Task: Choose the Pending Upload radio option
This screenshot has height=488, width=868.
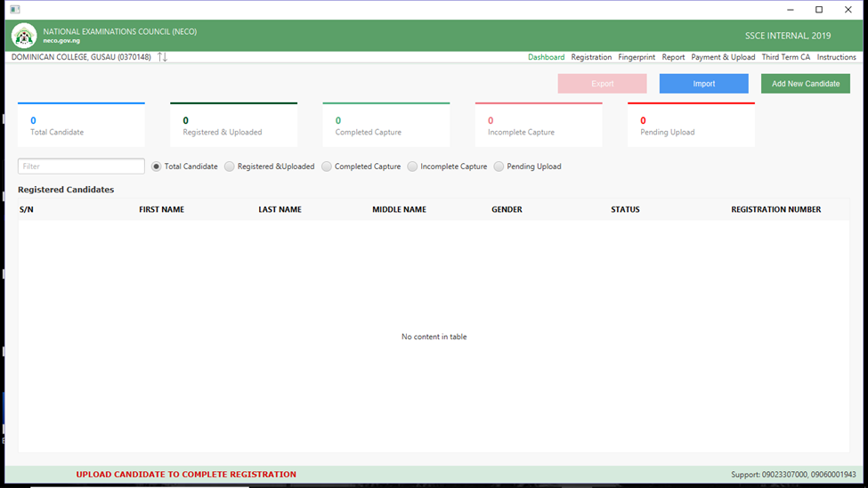Action: click(499, 167)
